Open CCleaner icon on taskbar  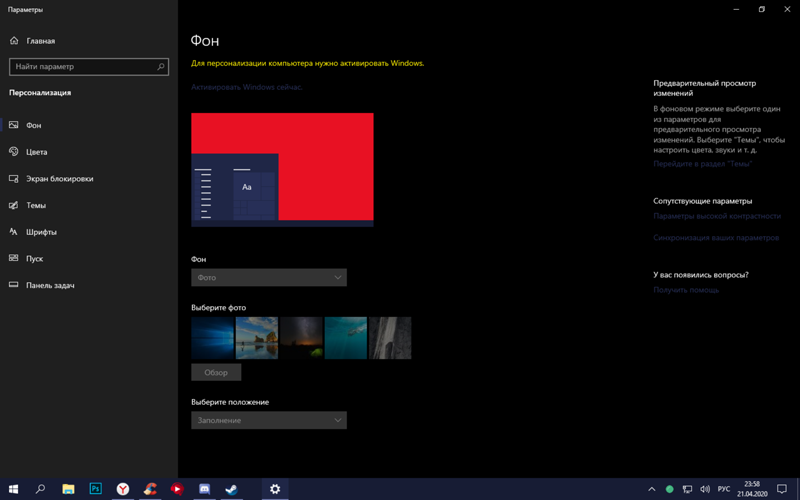point(149,489)
